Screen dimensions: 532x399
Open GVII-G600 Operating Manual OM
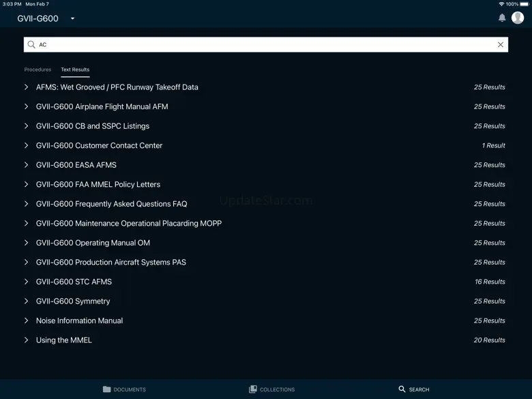93,243
